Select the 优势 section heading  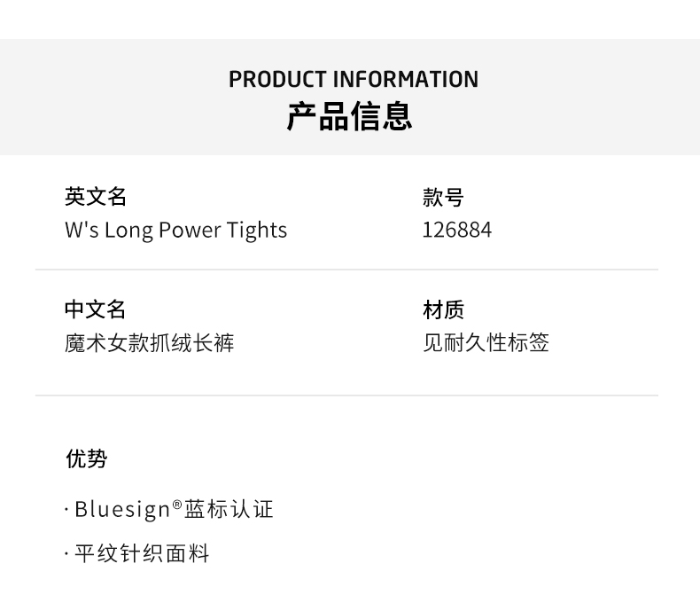pos(86,458)
